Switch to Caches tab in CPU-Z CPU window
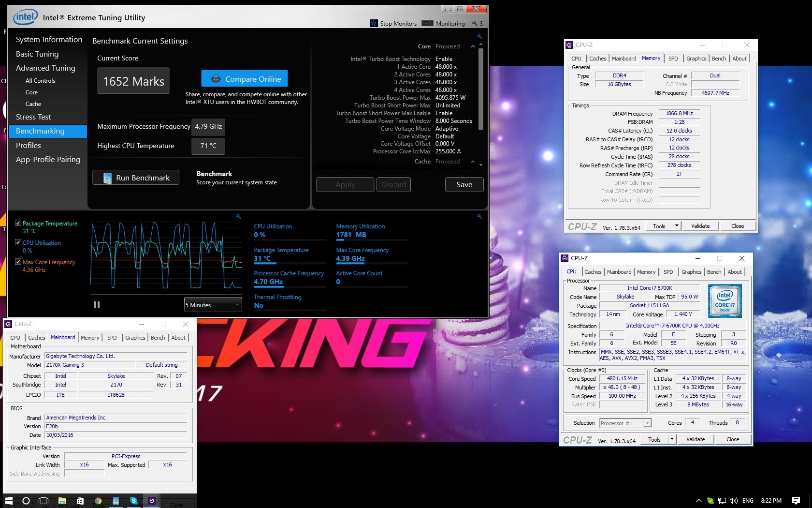Image resolution: width=812 pixels, height=508 pixels. [593, 272]
